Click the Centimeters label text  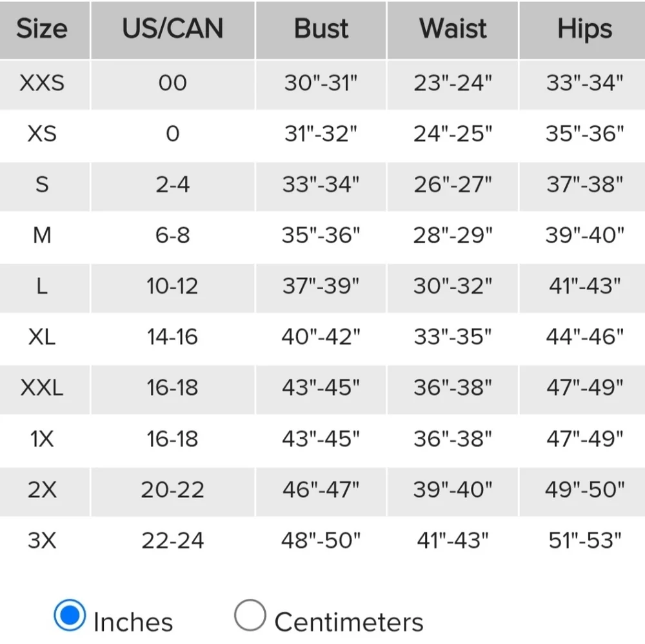[x=349, y=622]
